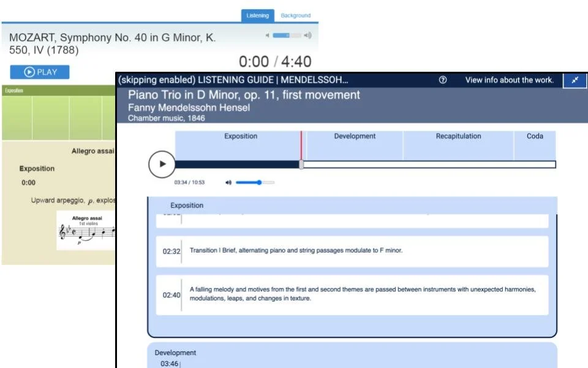Screen dimensions: 588x368
Task: Click the green Exposition bar in Mozart window
Action: (58, 90)
